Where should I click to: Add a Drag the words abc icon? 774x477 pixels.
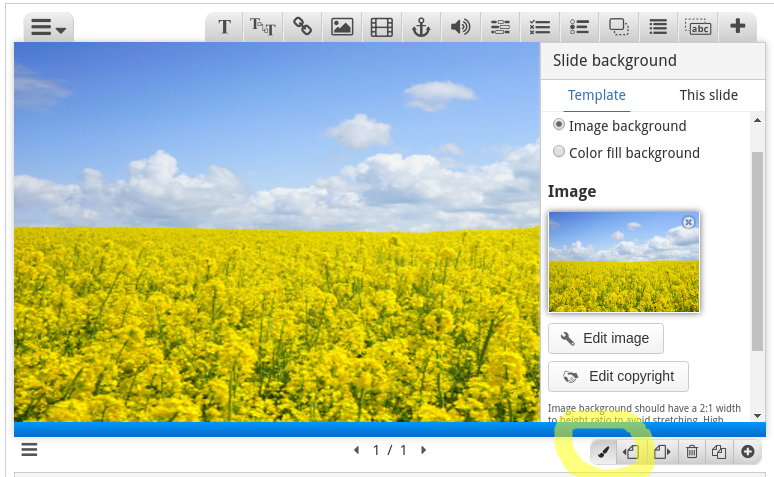698,27
